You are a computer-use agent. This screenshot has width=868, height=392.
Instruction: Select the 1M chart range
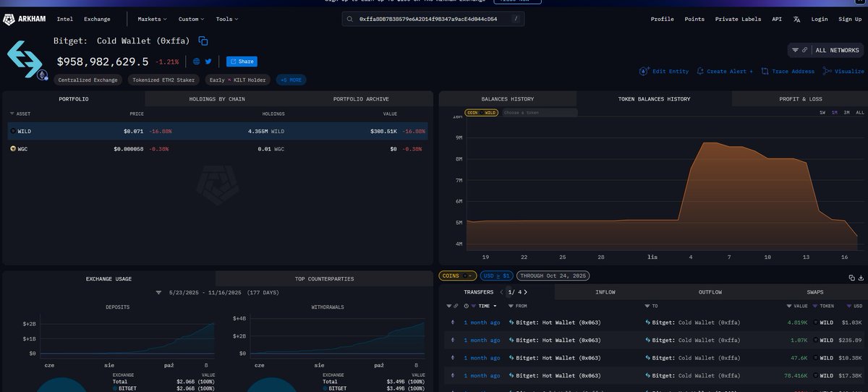pyautogui.click(x=835, y=113)
